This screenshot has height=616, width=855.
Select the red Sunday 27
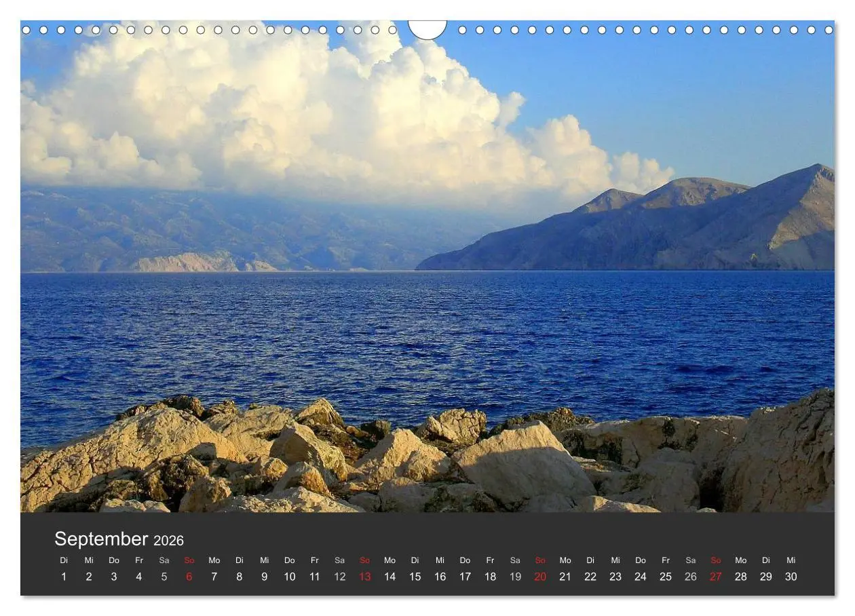pos(716,577)
